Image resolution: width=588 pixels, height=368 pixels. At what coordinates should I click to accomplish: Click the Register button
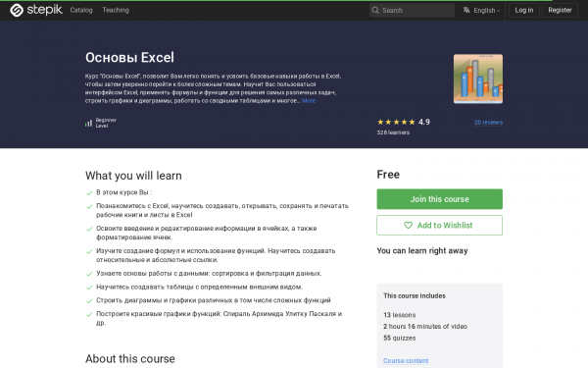point(560,10)
